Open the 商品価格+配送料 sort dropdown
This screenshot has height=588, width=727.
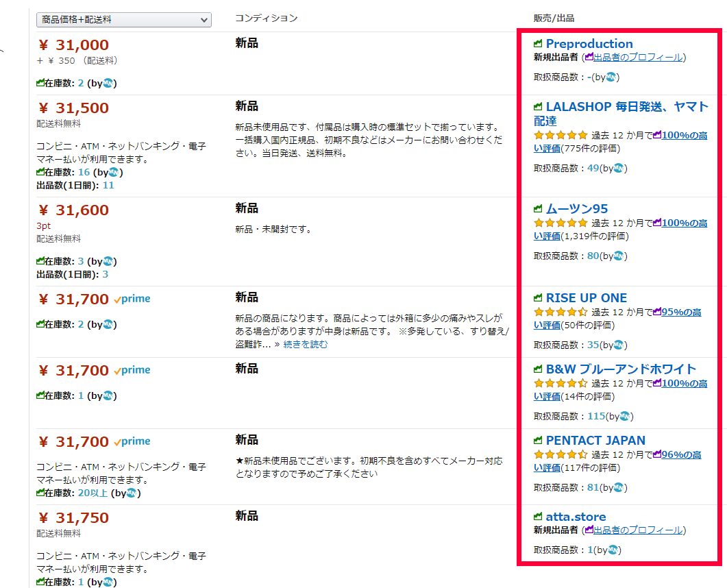[123, 20]
